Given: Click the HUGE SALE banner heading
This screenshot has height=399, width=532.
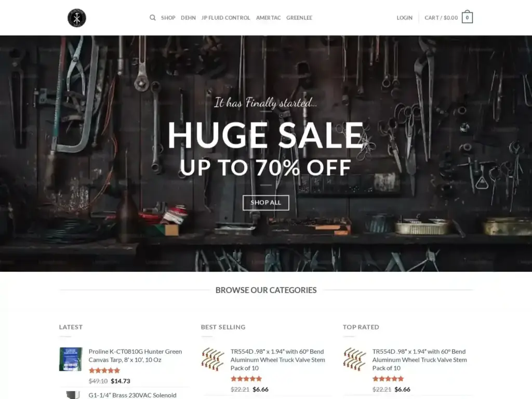Looking at the screenshot, I should [266, 135].
